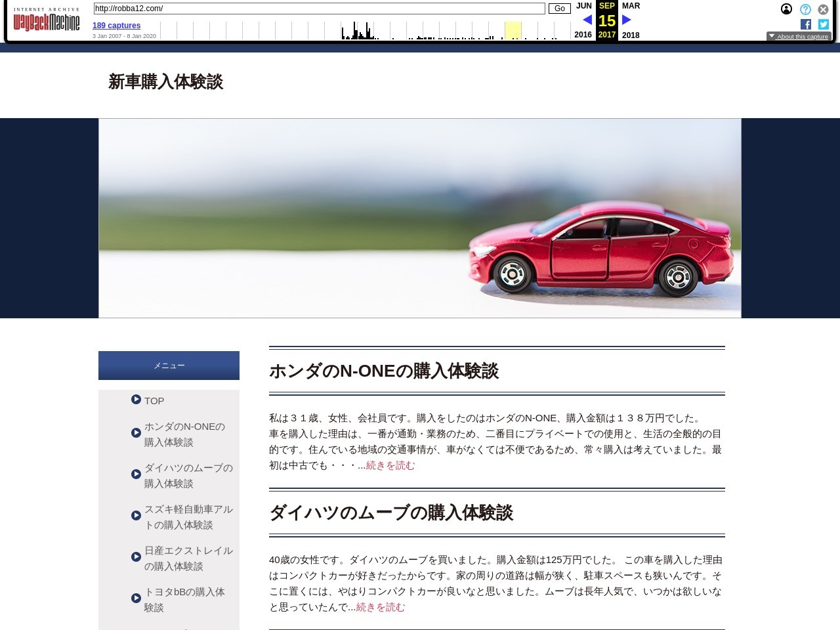
Task: Select the highlighted 2017 timeline segment
Action: (513, 30)
